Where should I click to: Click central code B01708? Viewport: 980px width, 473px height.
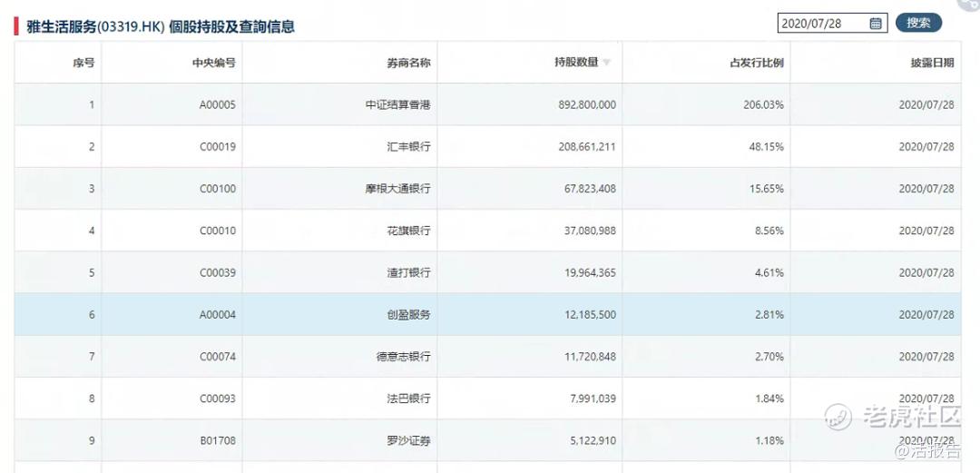218,439
